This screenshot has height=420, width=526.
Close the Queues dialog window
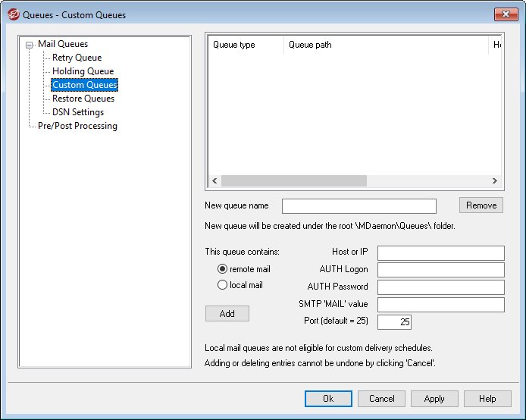[x=506, y=14]
